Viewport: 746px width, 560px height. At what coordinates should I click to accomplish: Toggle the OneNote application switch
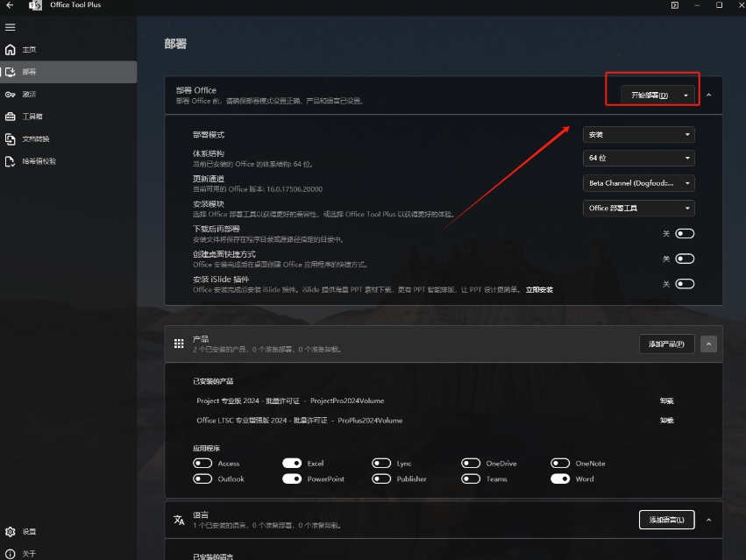point(560,464)
